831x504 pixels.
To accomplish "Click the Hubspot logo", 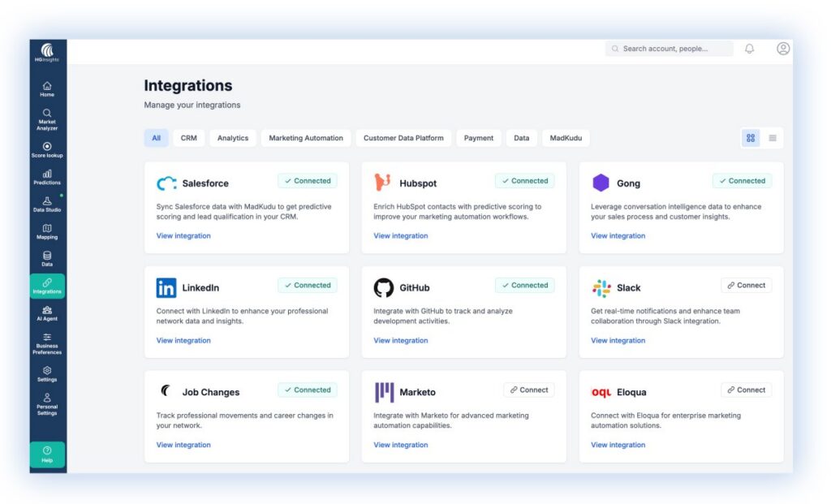I will click(383, 183).
